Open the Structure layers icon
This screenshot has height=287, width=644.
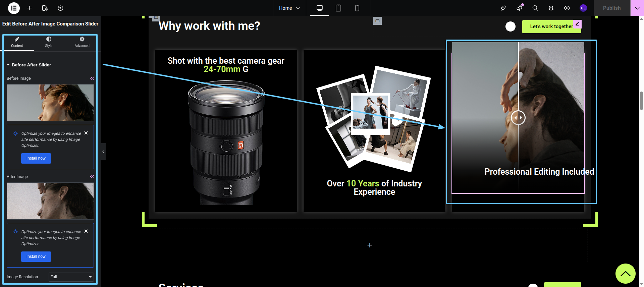(x=551, y=8)
